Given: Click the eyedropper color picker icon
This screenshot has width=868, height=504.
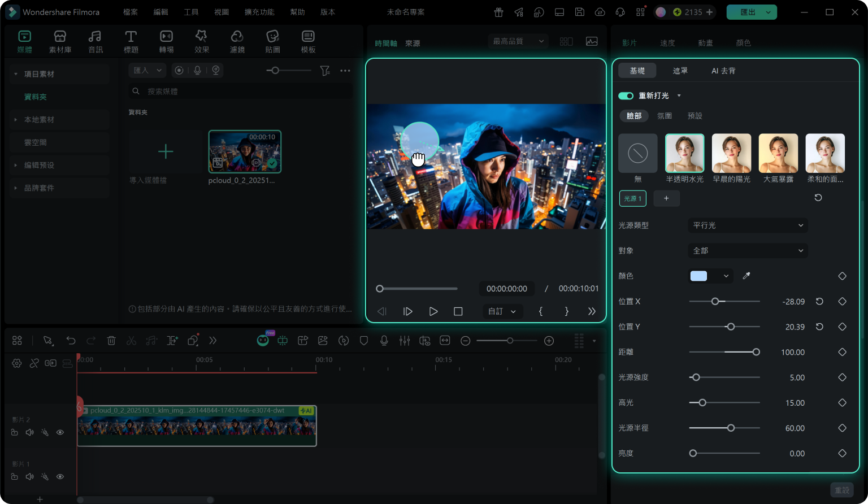Looking at the screenshot, I should (747, 276).
